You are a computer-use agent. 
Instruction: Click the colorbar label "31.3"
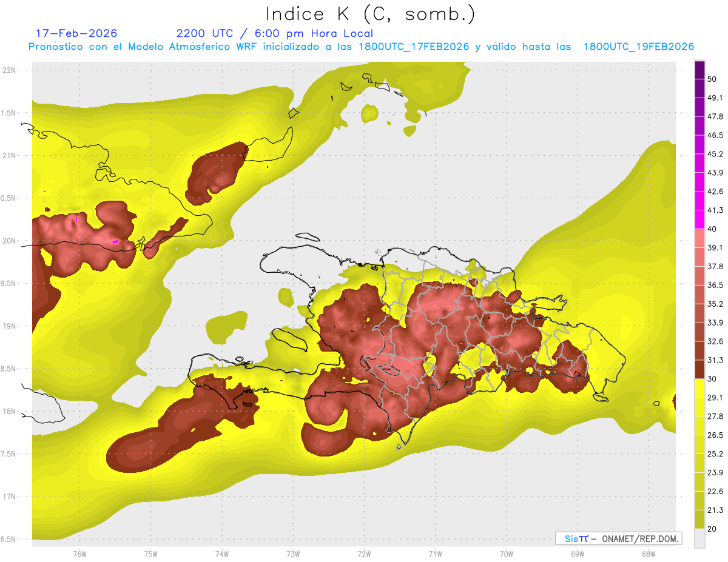(x=715, y=360)
